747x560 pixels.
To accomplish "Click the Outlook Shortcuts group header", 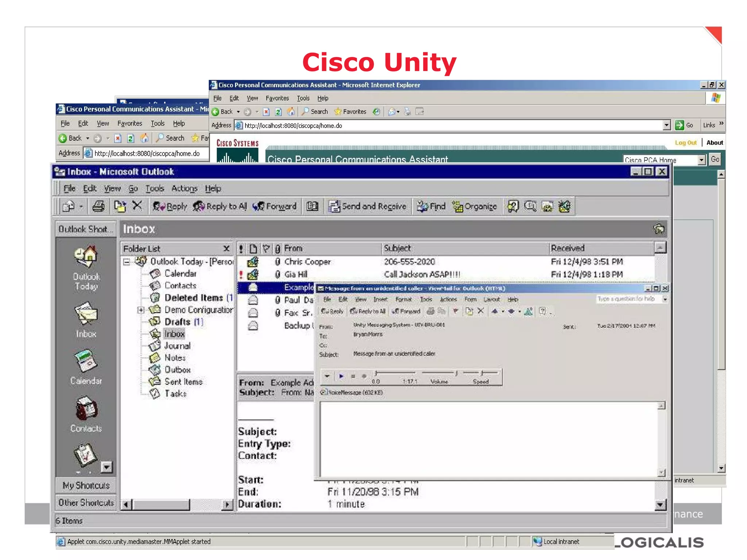I will (86, 229).
